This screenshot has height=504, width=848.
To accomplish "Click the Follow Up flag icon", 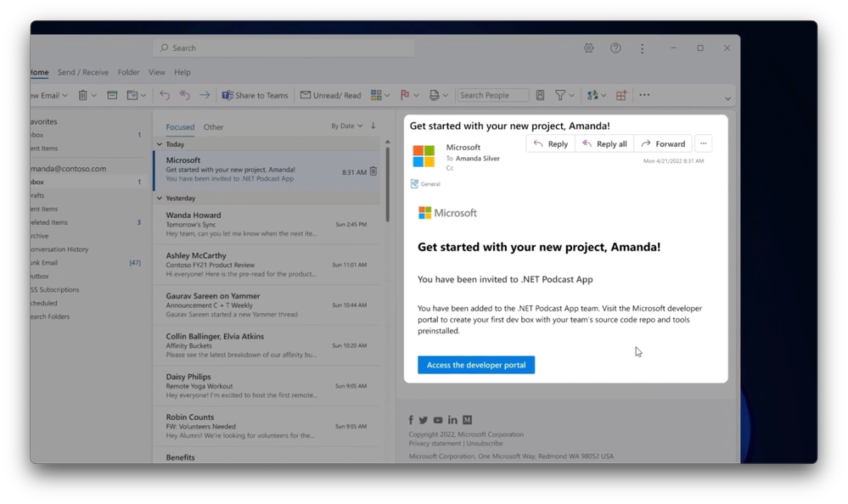I will pos(405,95).
